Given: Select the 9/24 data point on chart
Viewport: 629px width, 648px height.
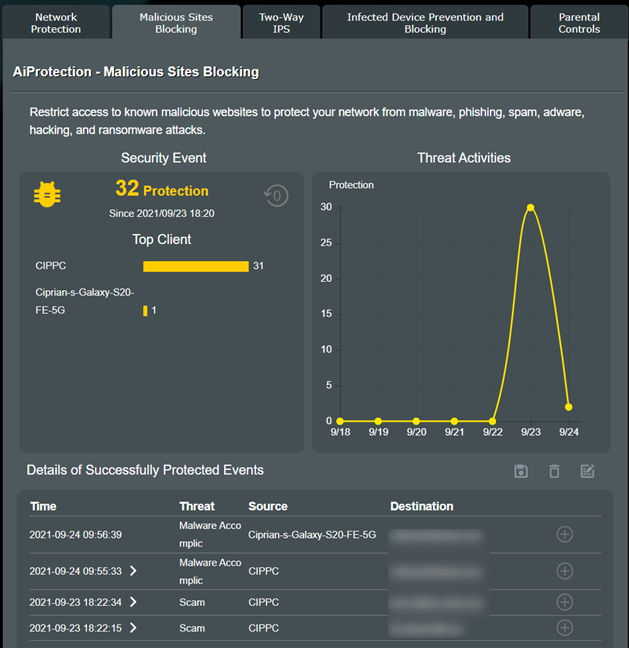Looking at the screenshot, I should click(569, 407).
